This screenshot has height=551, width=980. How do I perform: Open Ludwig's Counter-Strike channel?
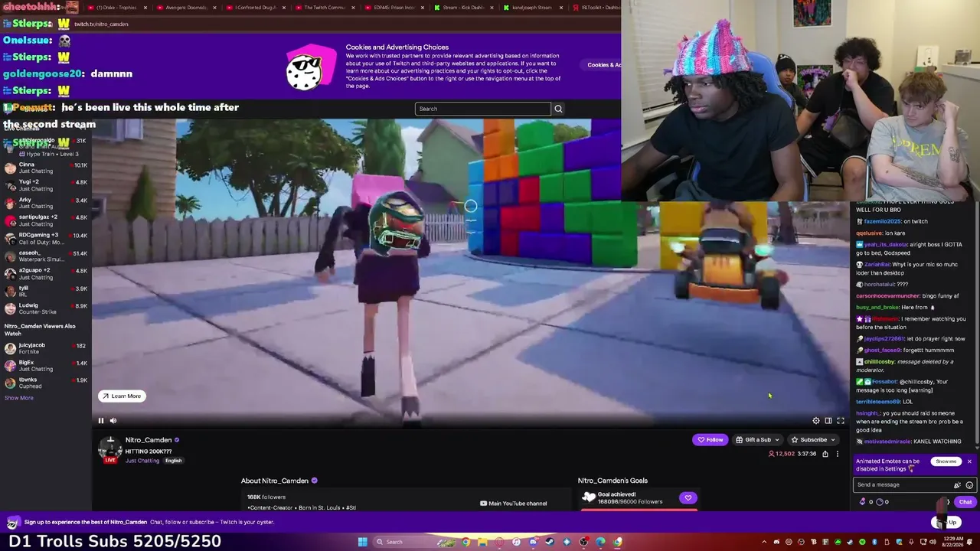pyautogui.click(x=46, y=308)
